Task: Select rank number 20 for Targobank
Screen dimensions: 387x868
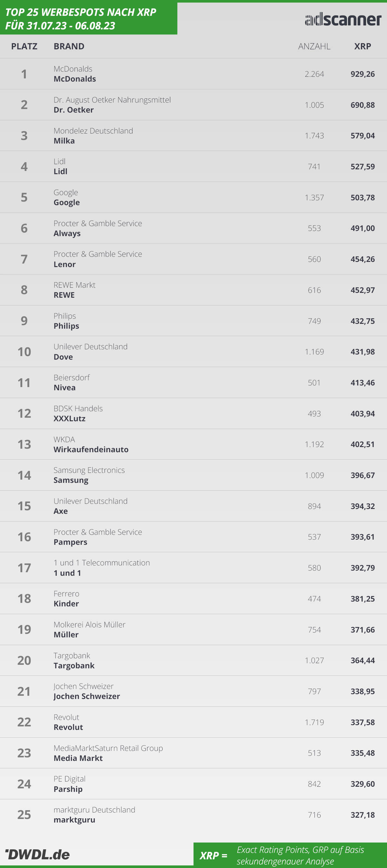Action: coord(24,661)
